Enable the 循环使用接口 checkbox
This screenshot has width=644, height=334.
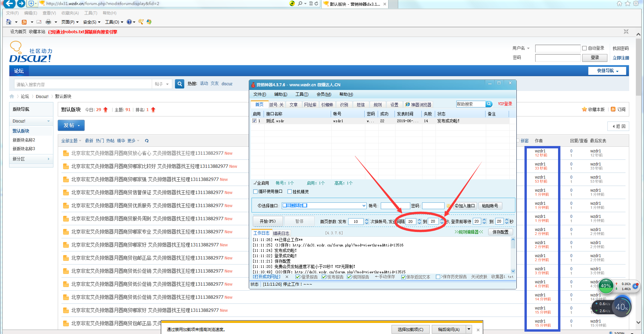(255, 191)
